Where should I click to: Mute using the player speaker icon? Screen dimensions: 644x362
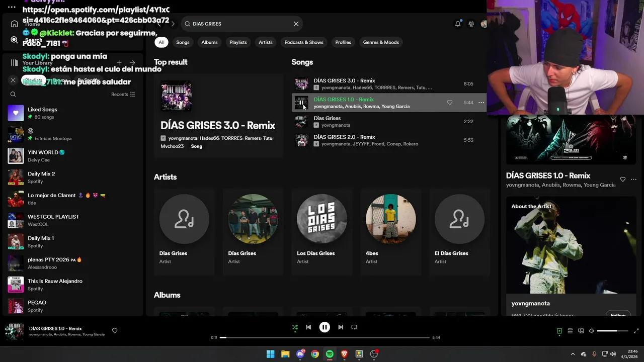pyautogui.click(x=592, y=331)
